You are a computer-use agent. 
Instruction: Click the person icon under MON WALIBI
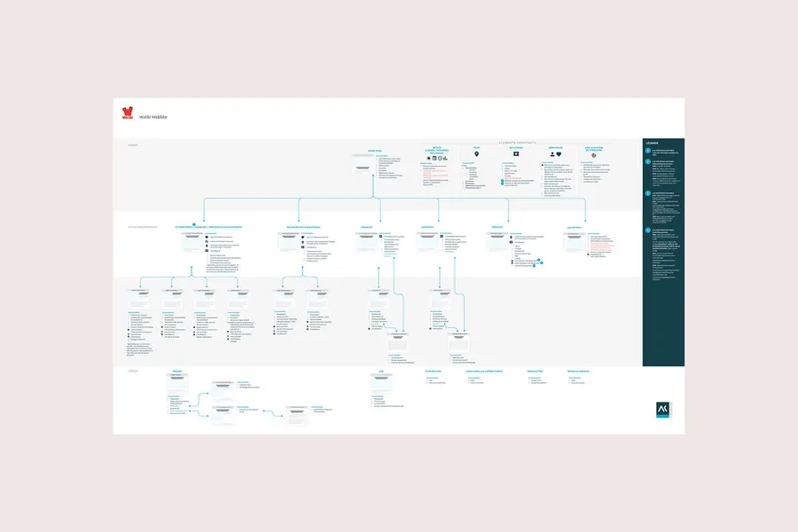point(552,154)
